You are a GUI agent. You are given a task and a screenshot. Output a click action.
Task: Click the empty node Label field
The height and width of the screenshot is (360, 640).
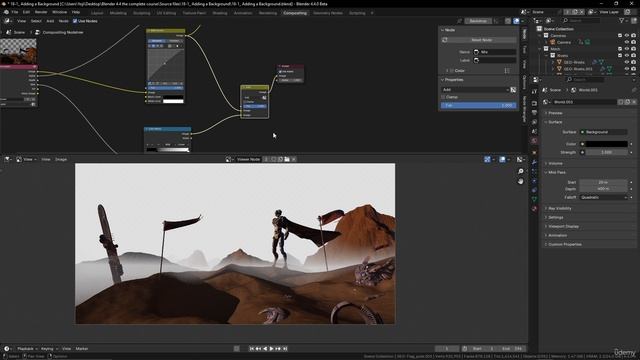point(494,60)
